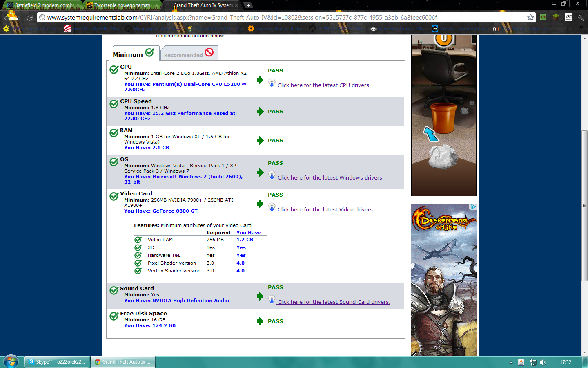Viewport: 588px width, 368px height.
Task: Click the CPU drivers download icon
Action: click(272, 83)
